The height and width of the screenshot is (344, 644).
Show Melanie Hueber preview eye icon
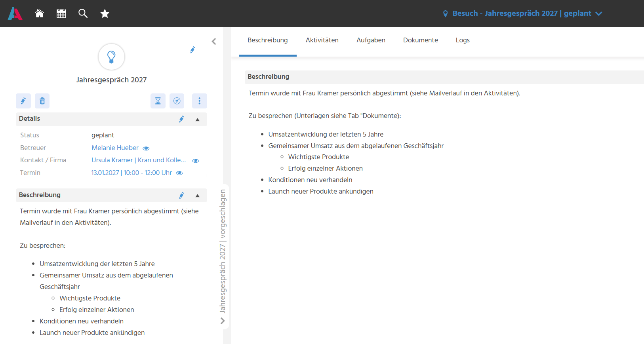[146, 148]
